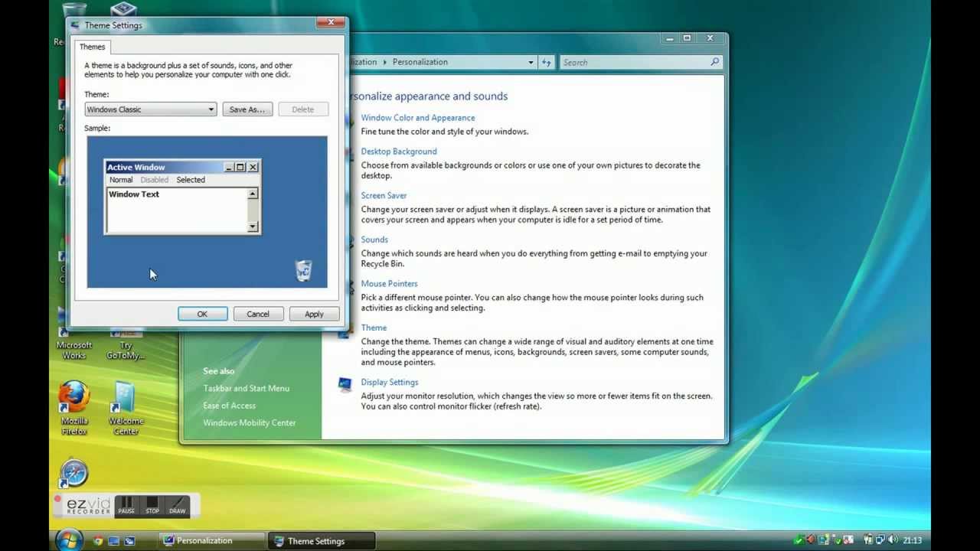The image size is (980, 551).
Task: Click the Save As... button
Action: click(247, 109)
